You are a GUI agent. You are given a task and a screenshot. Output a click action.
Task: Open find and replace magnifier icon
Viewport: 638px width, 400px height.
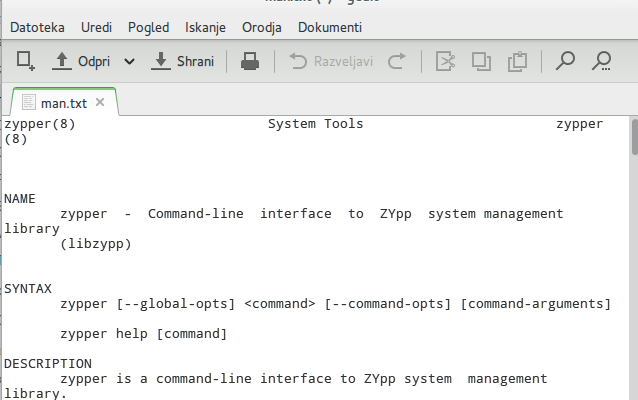click(x=601, y=61)
